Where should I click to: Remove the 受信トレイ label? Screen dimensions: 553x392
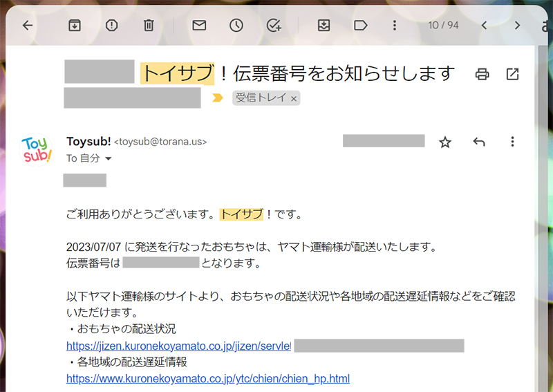click(x=293, y=99)
